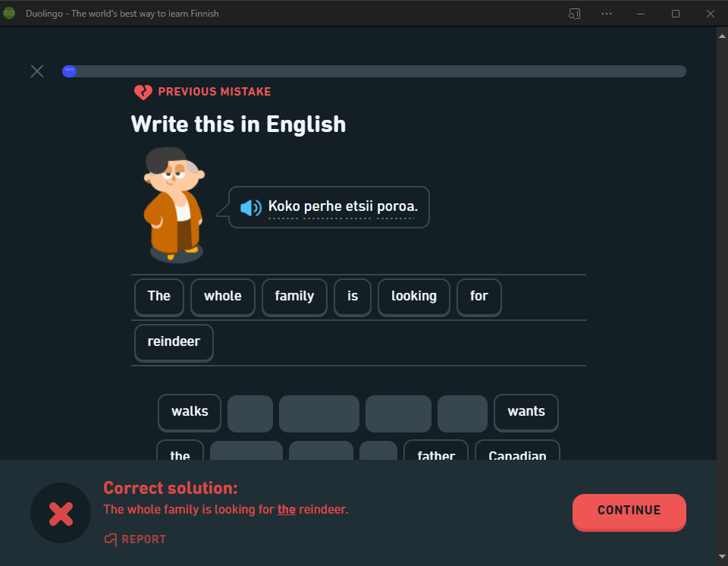Remove the word 'whole' from the answer
728x566 pixels.
pos(222,297)
